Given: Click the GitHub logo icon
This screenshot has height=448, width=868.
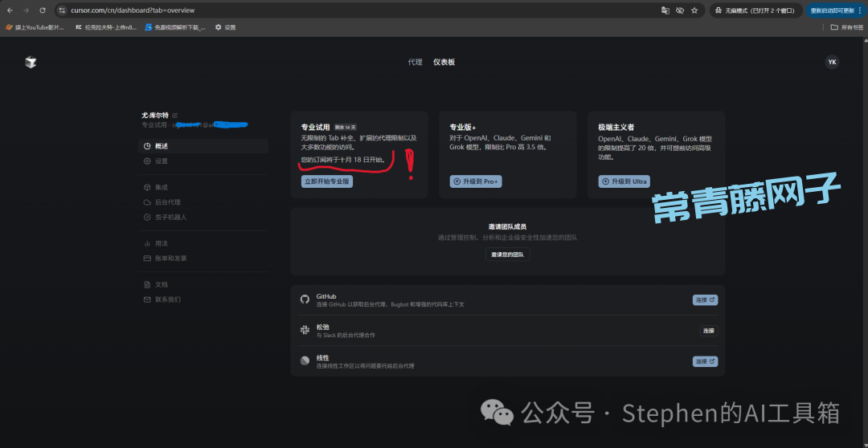Looking at the screenshot, I should [x=305, y=299].
